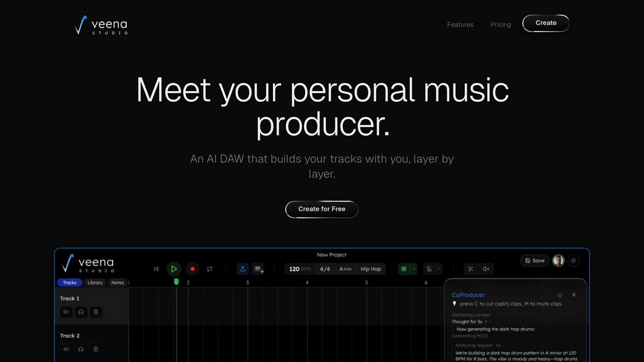Open the Hip Hop genre selector

click(371, 269)
